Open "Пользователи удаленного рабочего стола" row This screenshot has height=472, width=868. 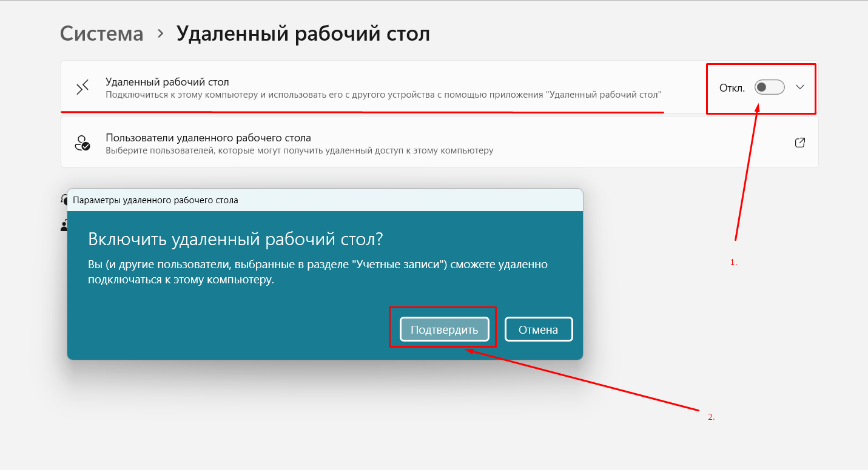point(208,138)
